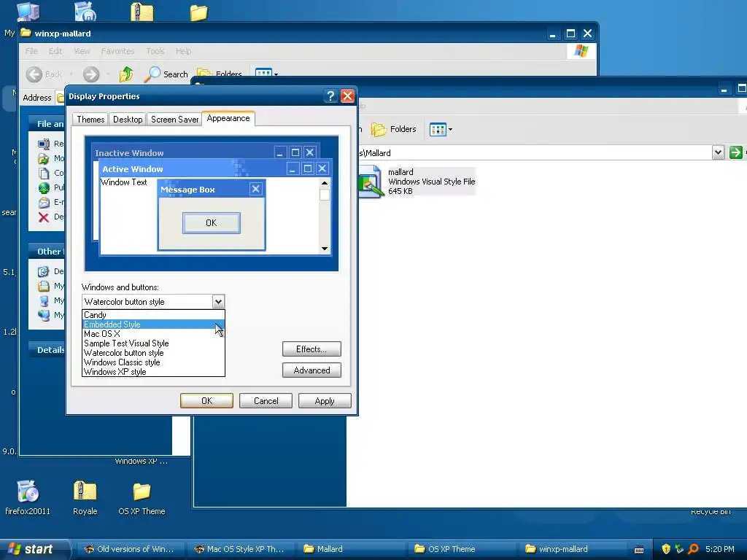
Task: Click the Up folder icon in winxp-mallard
Action: pos(126,74)
